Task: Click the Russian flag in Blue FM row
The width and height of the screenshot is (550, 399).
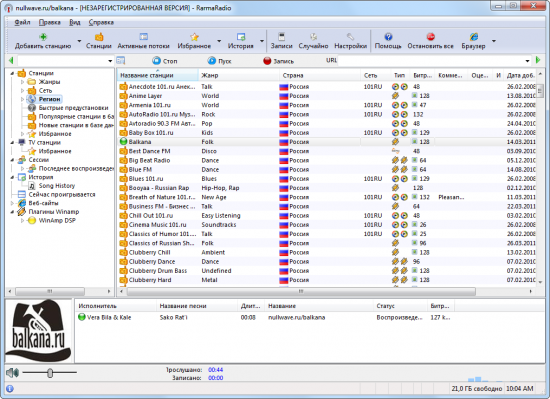Action: [x=283, y=170]
